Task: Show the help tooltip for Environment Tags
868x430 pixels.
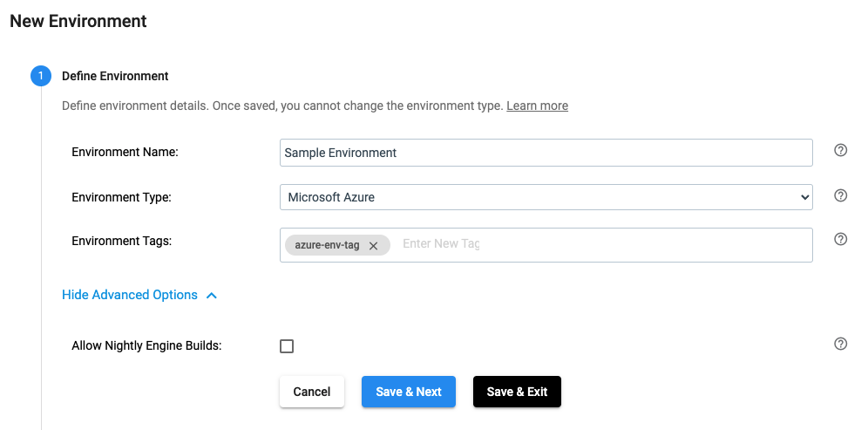Action: [x=840, y=239]
